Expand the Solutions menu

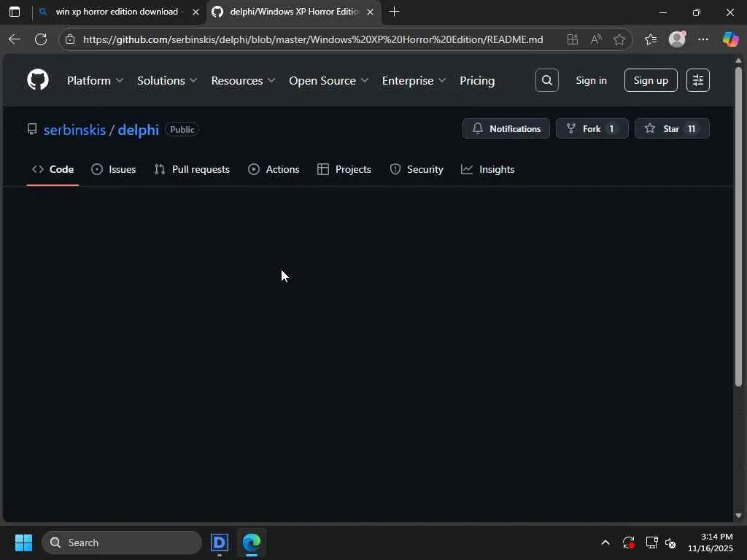coord(167,80)
